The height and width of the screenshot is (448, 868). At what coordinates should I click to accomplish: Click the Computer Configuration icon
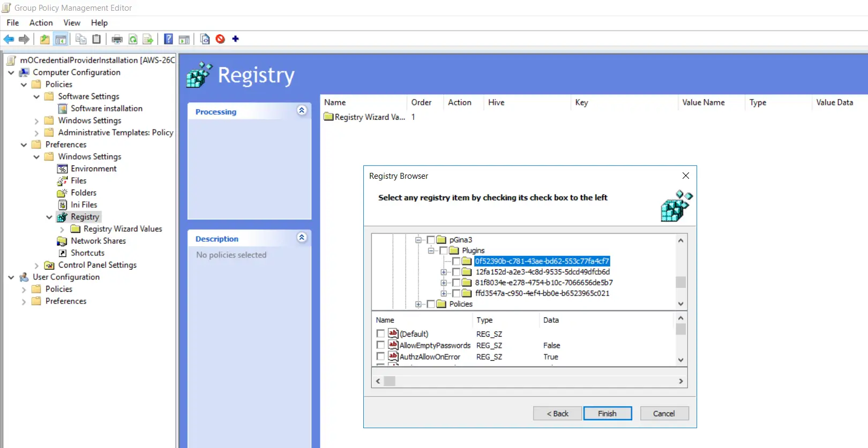[x=25, y=72]
